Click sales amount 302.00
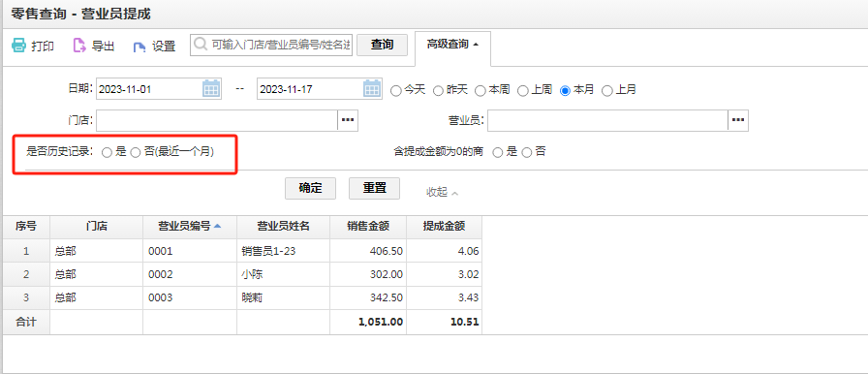 click(368, 274)
